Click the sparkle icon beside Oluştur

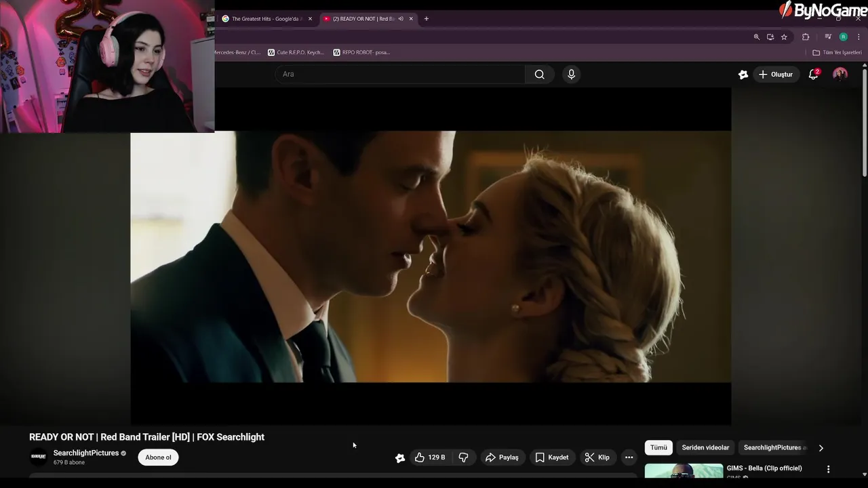[x=743, y=75]
